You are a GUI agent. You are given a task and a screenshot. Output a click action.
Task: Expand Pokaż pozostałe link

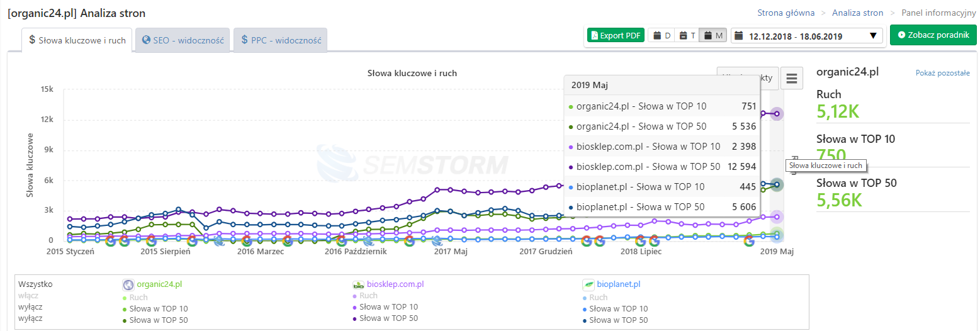tap(942, 73)
